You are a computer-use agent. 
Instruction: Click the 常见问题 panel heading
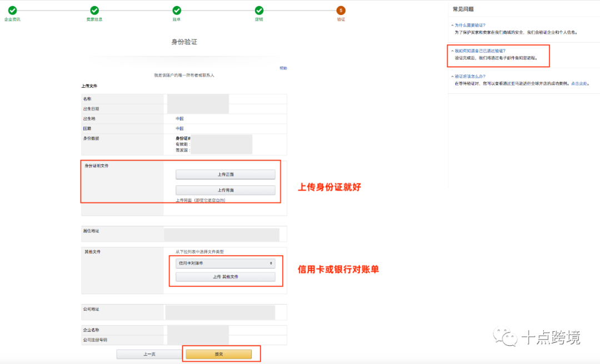coord(463,9)
